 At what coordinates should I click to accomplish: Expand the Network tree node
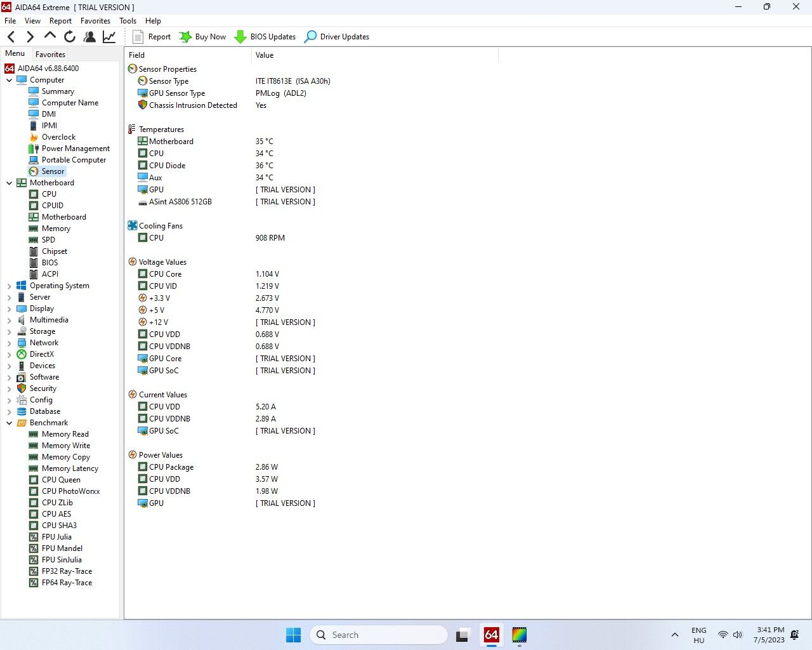pos(9,343)
